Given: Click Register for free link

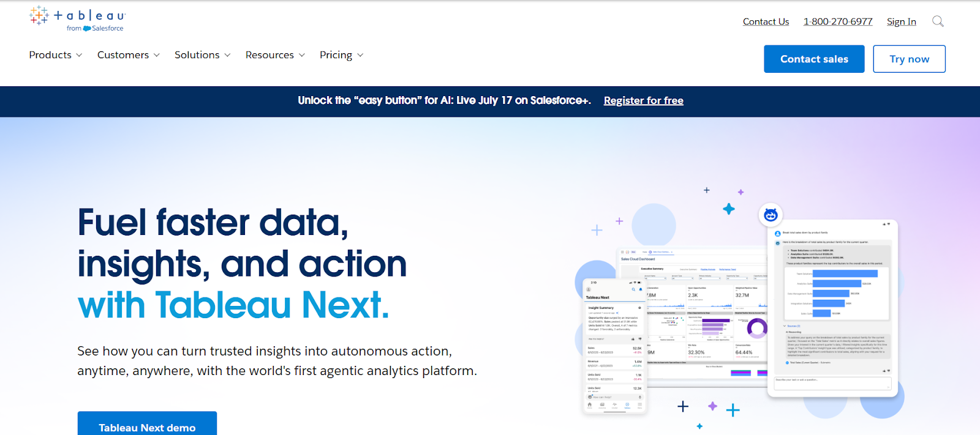Looking at the screenshot, I should coord(644,100).
